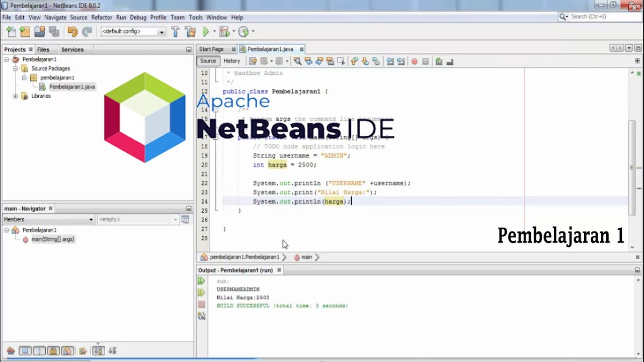Click Previous Bookmark icon
The height and width of the screenshot is (362, 644).
354,61
